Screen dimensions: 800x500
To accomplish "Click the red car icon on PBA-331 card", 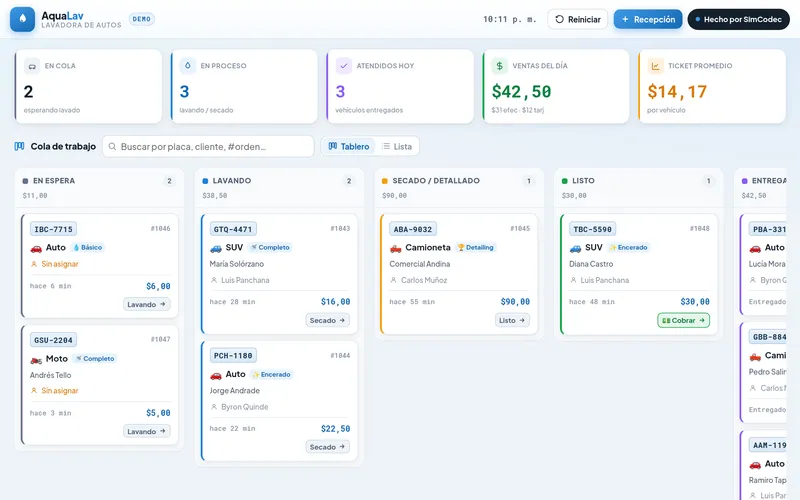I will (755, 248).
